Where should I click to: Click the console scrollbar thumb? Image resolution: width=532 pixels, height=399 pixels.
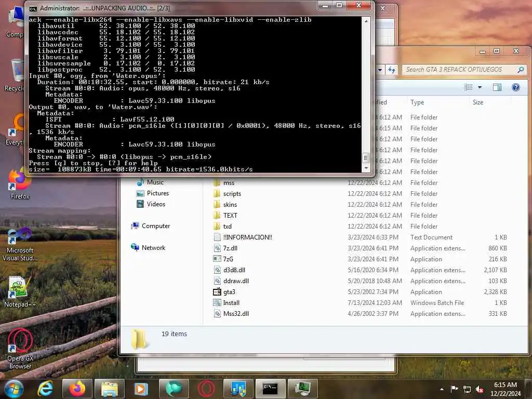[x=366, y=158]
